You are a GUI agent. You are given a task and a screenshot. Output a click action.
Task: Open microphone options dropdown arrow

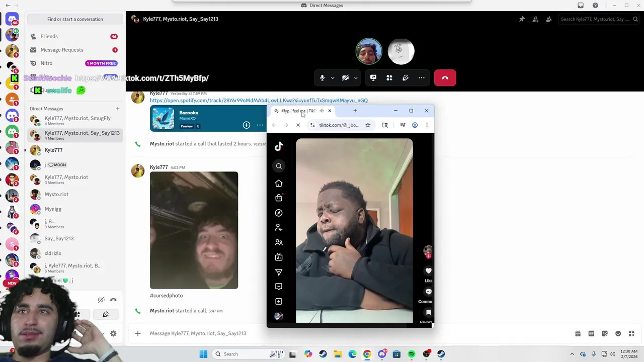[x=333, y=78]
